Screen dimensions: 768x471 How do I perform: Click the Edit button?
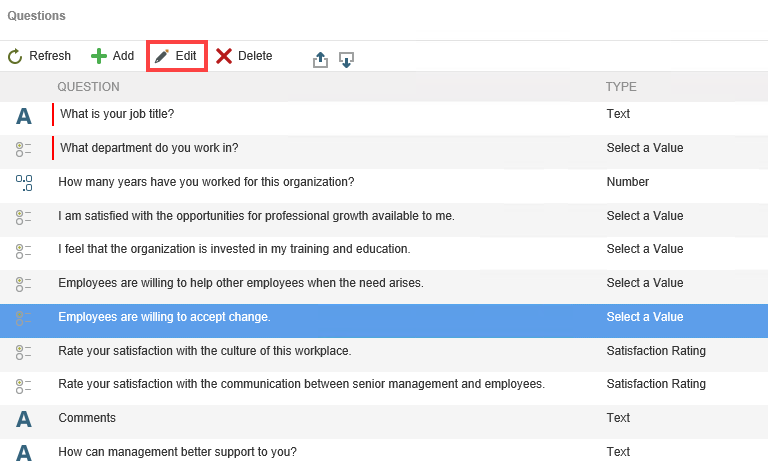click(x=176, y=56)
